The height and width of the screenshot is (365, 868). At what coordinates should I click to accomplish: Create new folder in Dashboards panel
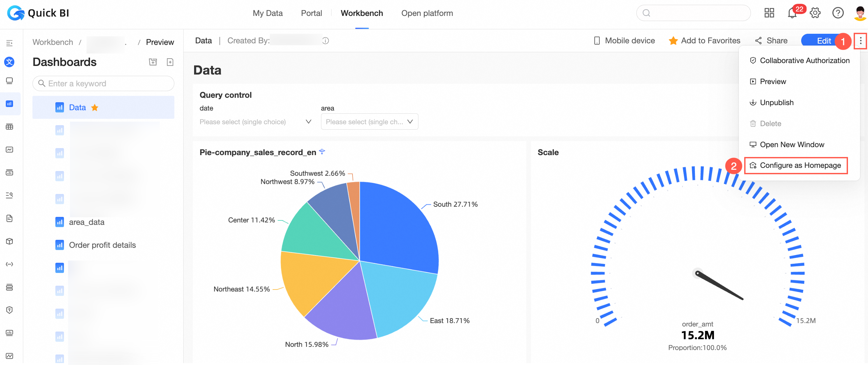point(153,62)
